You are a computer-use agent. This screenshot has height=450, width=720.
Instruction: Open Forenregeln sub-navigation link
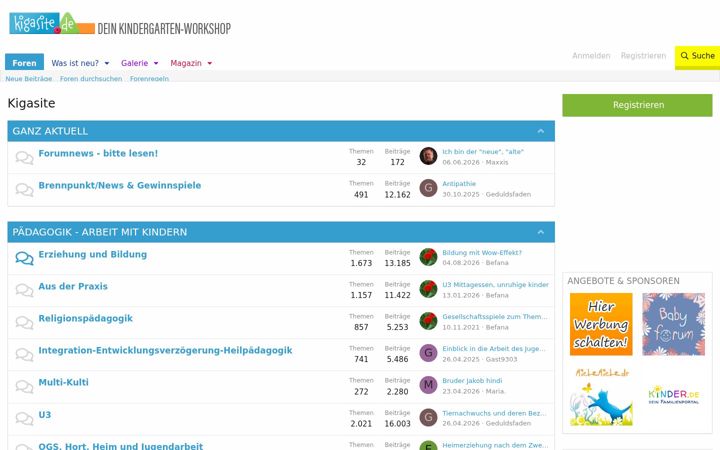(149, 79)
